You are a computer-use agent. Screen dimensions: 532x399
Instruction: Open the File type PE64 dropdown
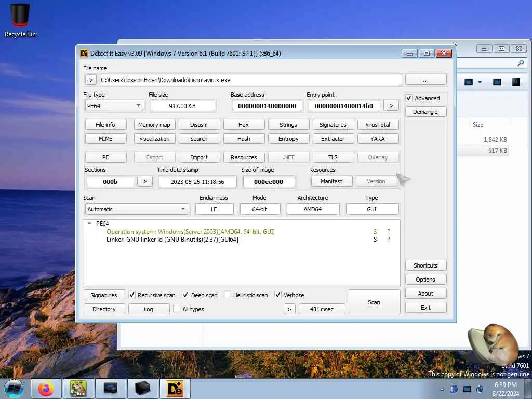click(114, 106)
